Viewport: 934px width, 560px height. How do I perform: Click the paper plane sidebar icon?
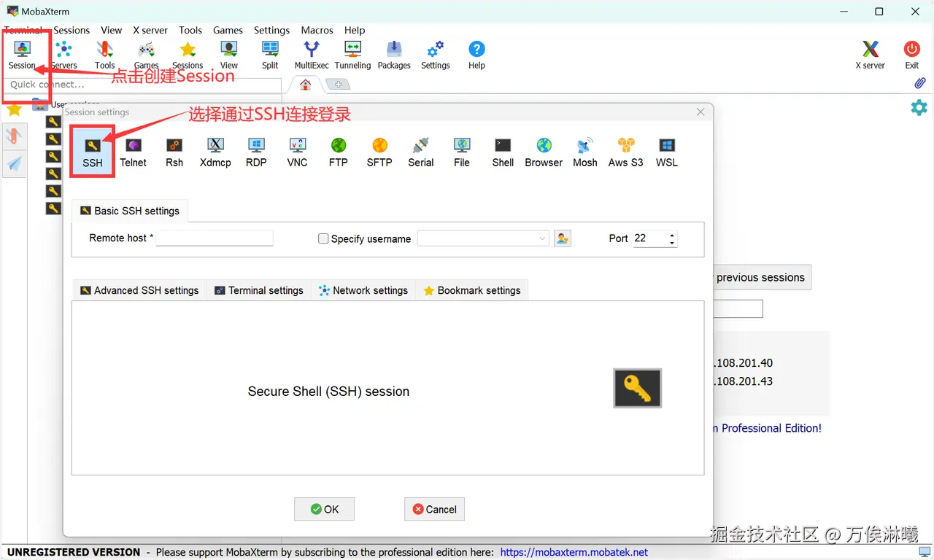coord(14,163)
